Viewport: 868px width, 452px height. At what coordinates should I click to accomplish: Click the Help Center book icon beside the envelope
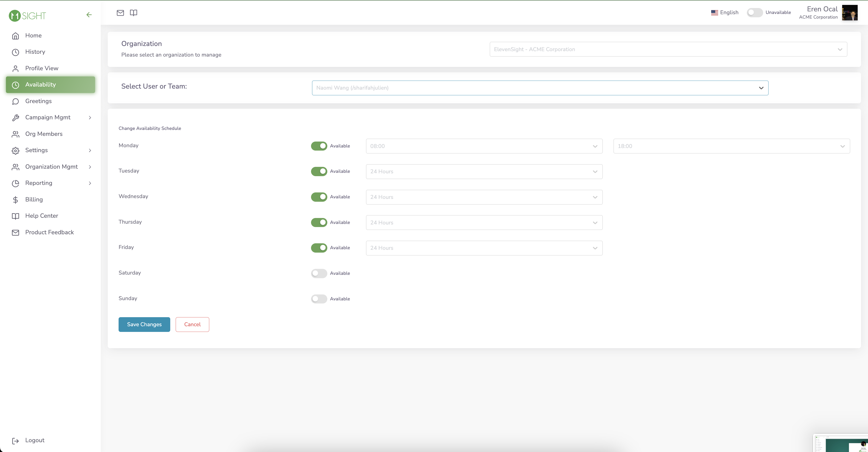[x=134, y=12]
